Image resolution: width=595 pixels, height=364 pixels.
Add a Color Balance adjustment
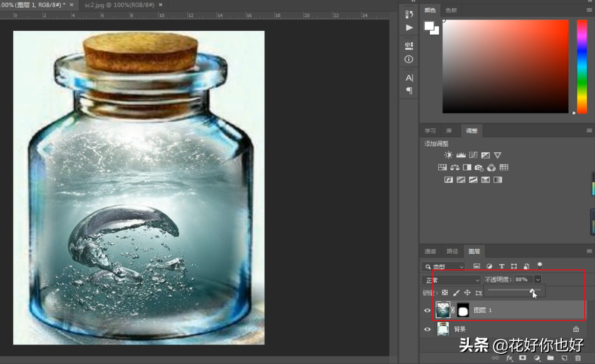click(455, 167)
